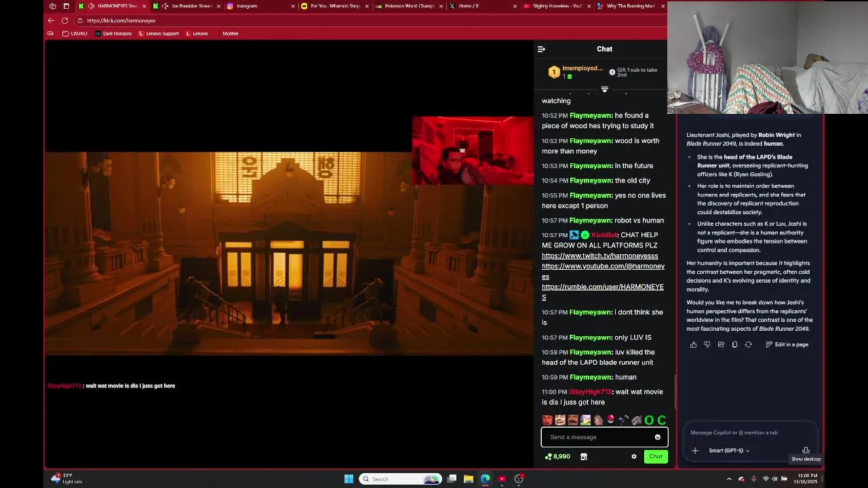
Task: Share the Copilot response
Action: coord(721,344)
